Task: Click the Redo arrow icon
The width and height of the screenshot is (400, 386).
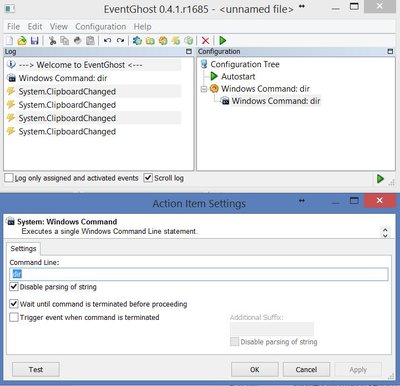Action: coord(120,41)
